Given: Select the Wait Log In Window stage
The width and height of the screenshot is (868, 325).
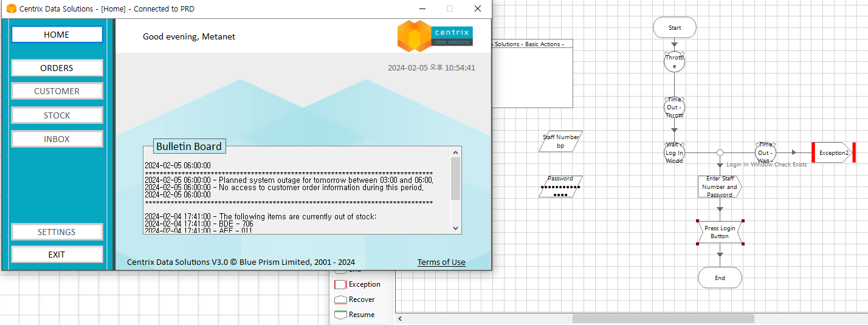Looking at the screenshot, I should (x=675, y=153).
